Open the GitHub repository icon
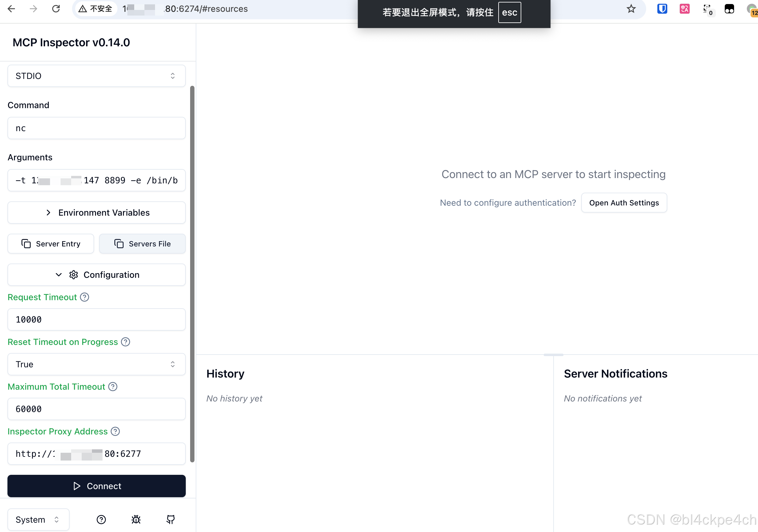 pyautogui.click(x=170, y=519)
